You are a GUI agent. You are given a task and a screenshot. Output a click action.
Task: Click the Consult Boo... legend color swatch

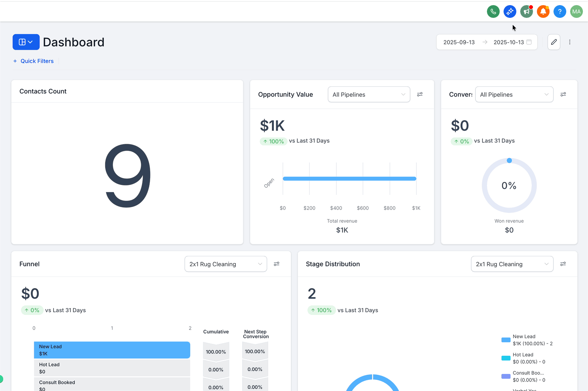click(x=506, y=376)
